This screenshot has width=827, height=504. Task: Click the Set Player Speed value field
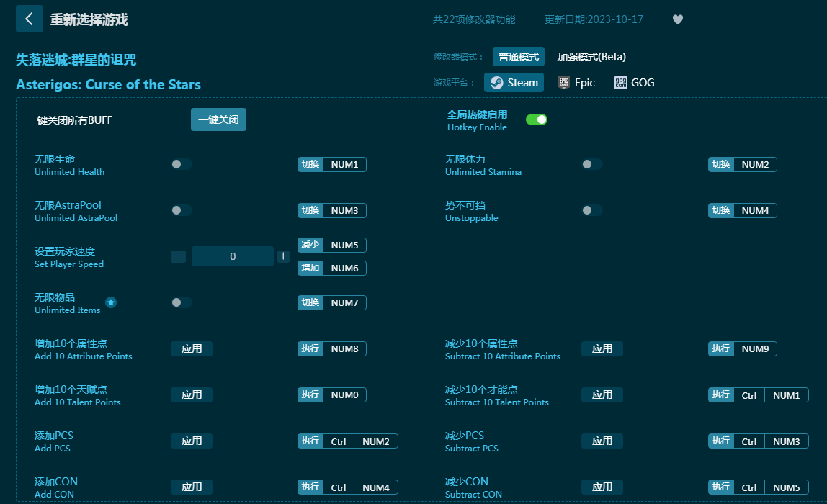click(x=233, y=256)
